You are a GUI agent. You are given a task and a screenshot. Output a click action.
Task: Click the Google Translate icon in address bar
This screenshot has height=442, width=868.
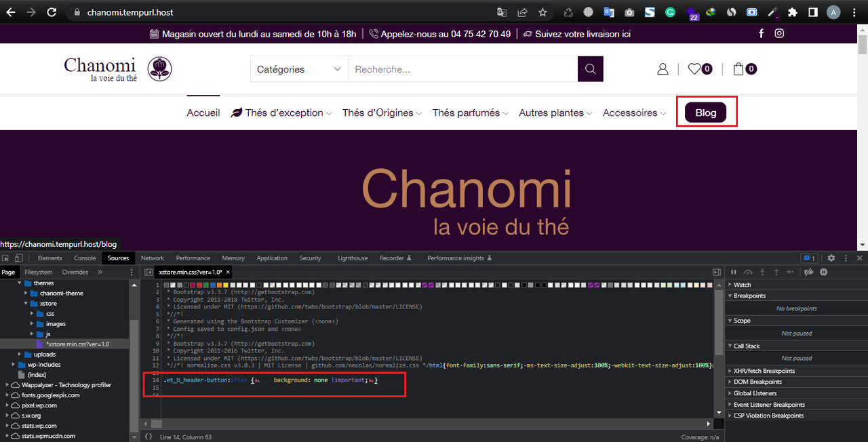coord(502,12)
